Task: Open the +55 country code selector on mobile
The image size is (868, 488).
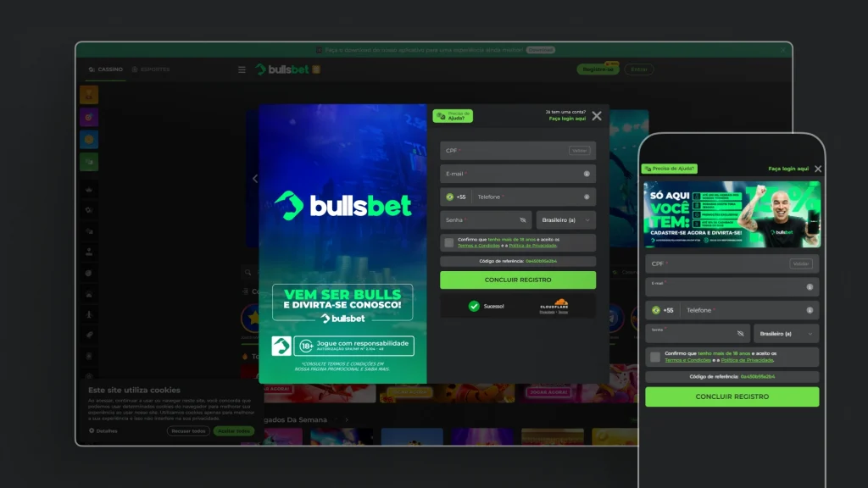Action: (x=662, y=310)
